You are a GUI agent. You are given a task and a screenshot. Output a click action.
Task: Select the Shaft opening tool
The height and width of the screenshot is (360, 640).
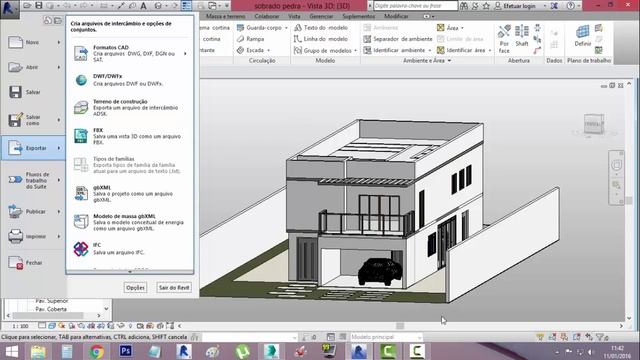point(522,36)
